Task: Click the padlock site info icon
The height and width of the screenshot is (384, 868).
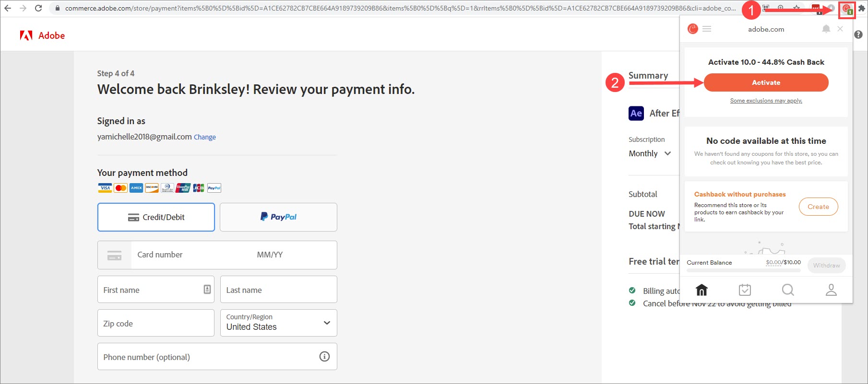Action: click(58, 8)
